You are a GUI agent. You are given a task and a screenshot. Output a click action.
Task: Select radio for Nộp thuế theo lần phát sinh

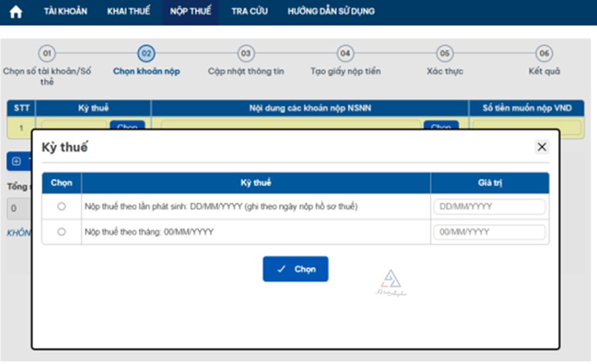point(62,207)
